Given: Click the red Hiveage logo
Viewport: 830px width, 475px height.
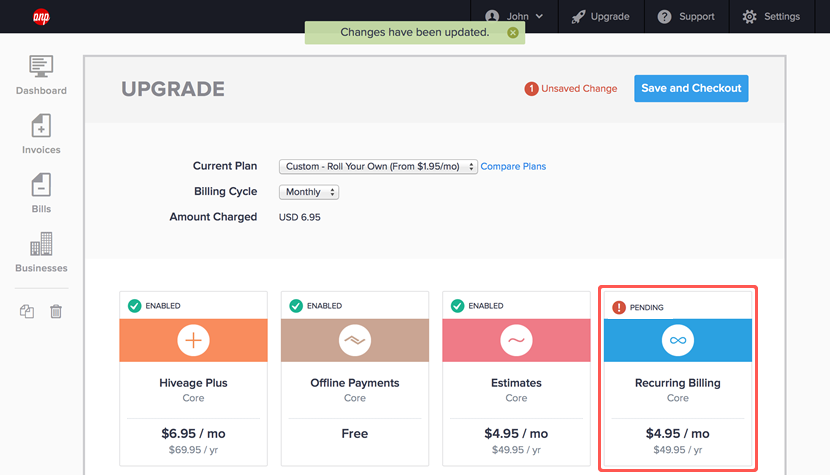Looking at the screenshot, I should pyautogui.click(x=41, y=17).
